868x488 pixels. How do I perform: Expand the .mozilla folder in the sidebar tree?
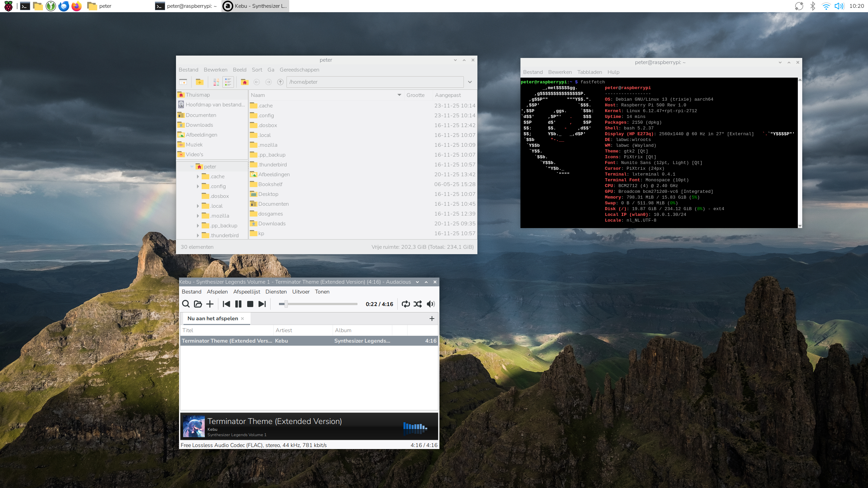click(x=198, y=216)
